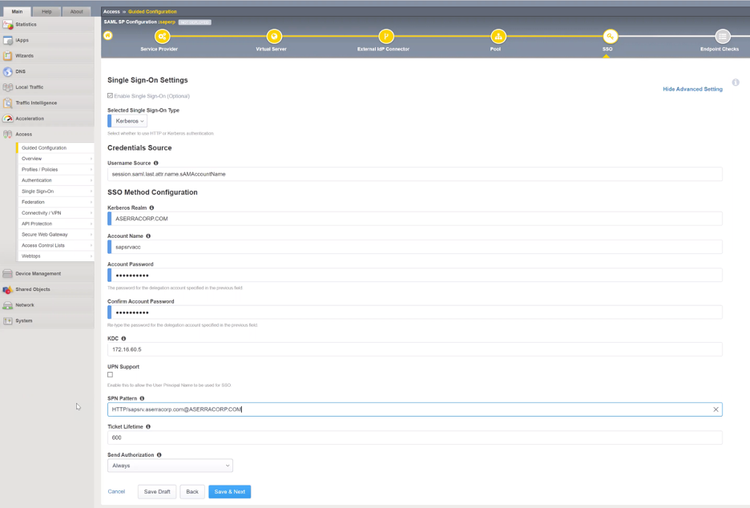Click into the Account Password field
750x508 pixels.
point(415,275)
